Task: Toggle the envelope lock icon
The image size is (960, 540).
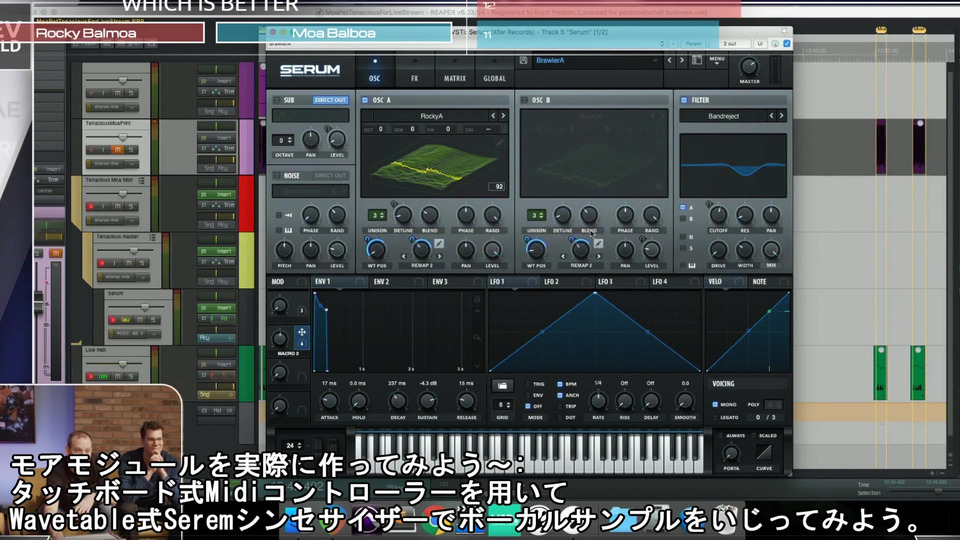Action: [477, 299]
